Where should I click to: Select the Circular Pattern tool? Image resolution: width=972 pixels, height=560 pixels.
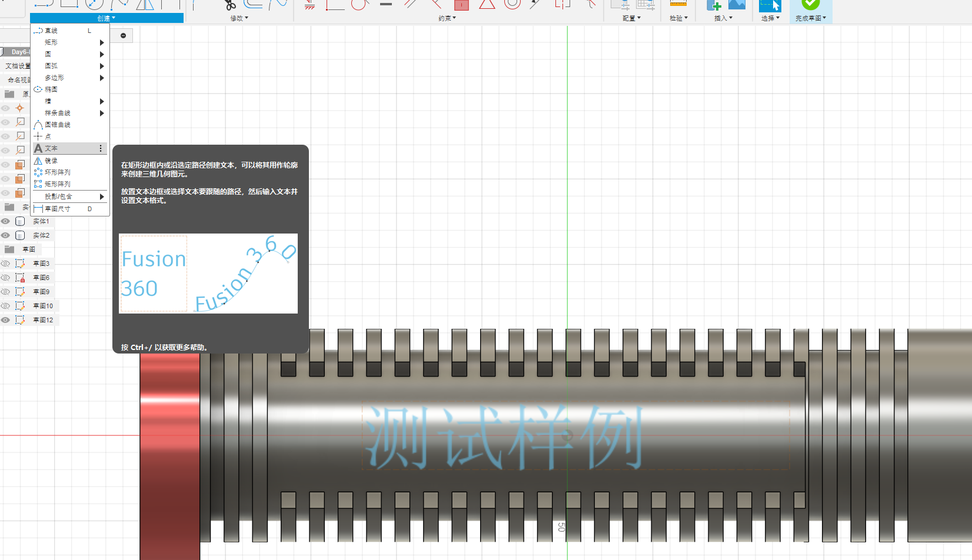(x=58, y=172)
